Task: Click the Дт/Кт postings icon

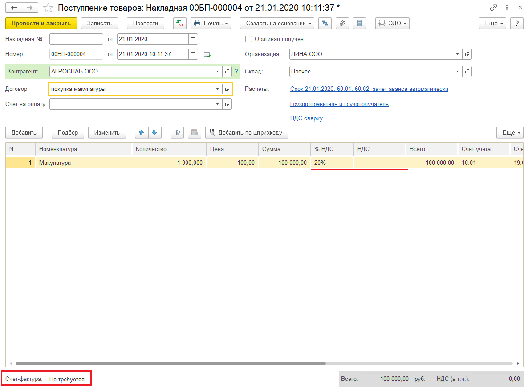Action: click(x=180, y=24)
